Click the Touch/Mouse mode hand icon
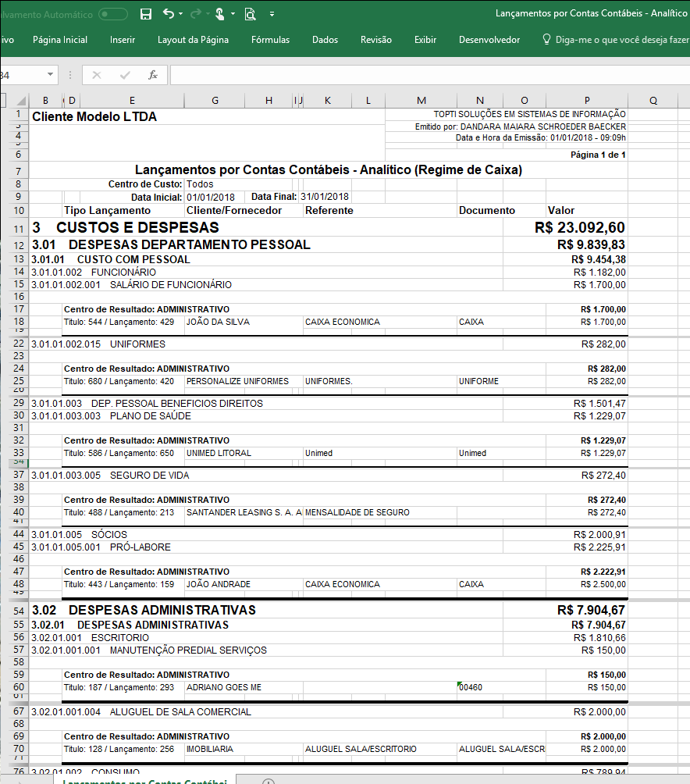 pos(219,14)
